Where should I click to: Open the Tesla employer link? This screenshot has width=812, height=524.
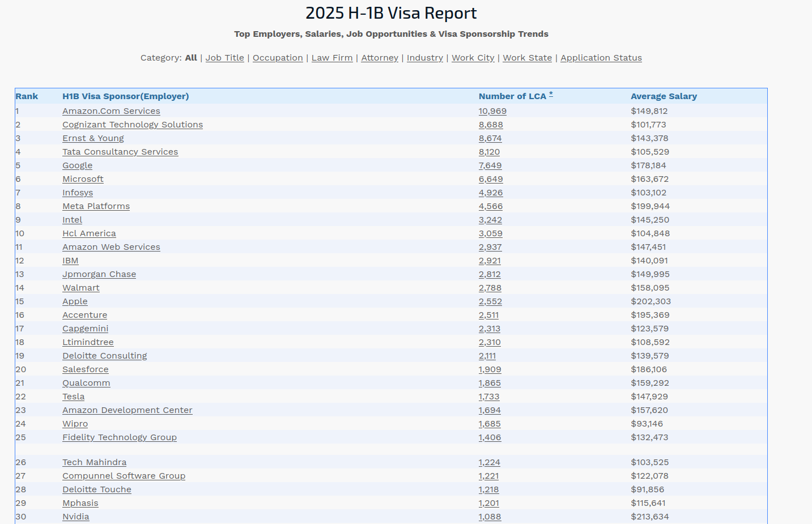tap(73, 397)
